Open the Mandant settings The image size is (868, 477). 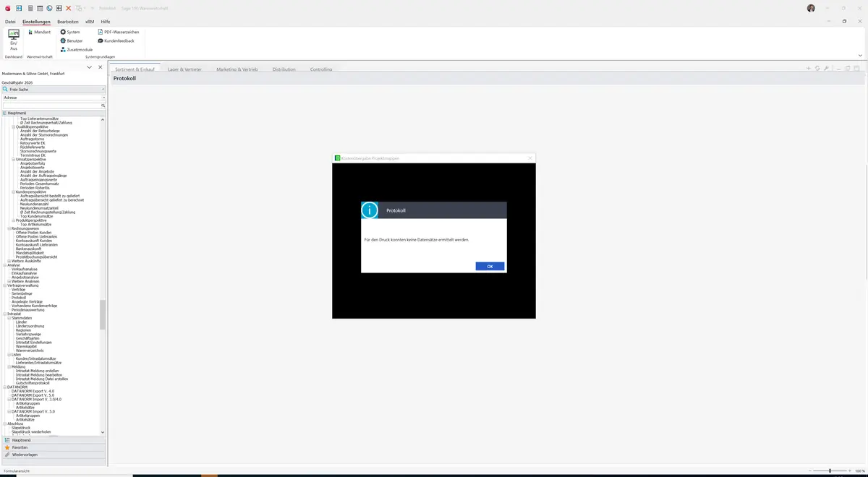39,33
